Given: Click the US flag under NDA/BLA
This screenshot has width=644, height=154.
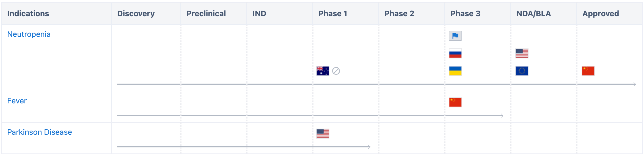Looking at the screenshot, I should 522,53.
